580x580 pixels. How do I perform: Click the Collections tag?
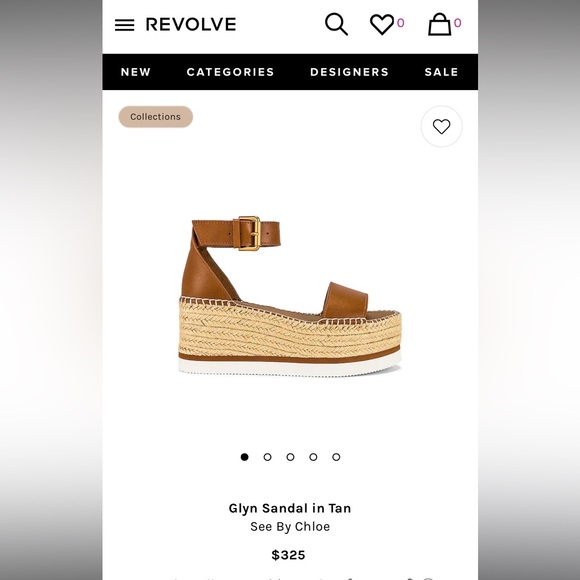click(x=155, y=117)
